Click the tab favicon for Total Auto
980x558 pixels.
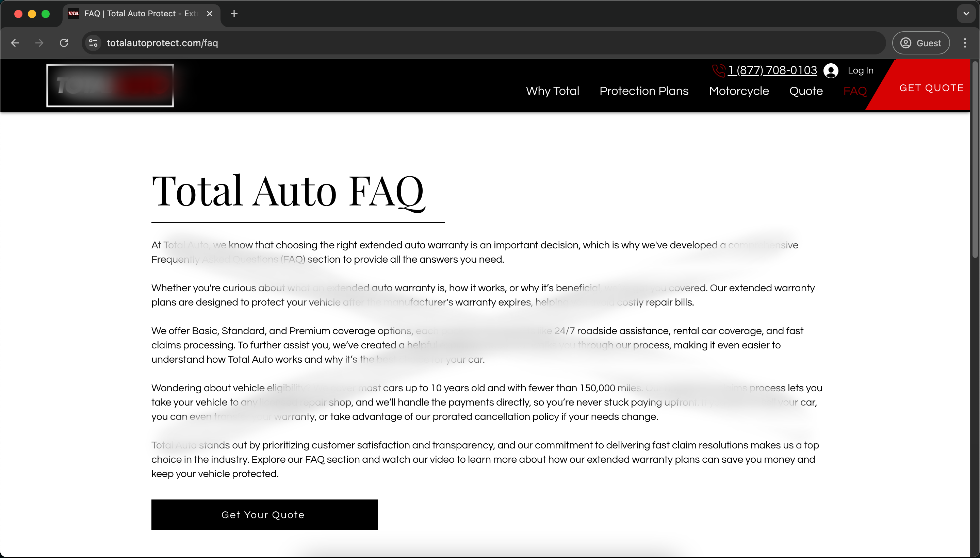coord(73,14)
